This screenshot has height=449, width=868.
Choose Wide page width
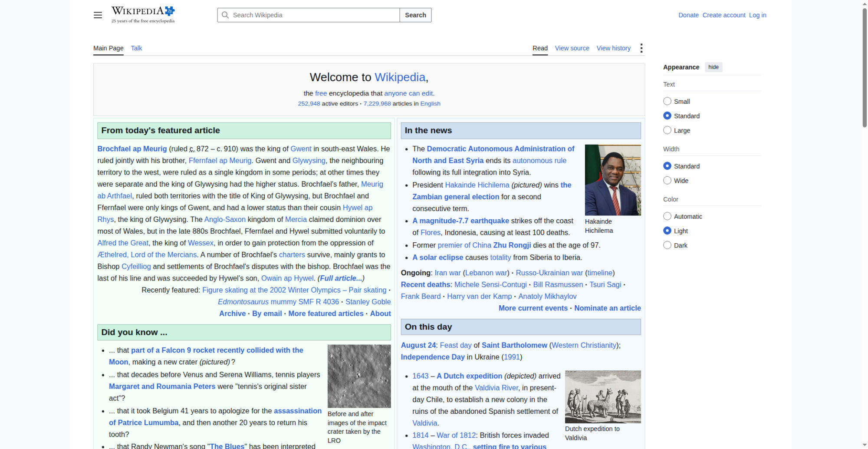click(667, 181)
